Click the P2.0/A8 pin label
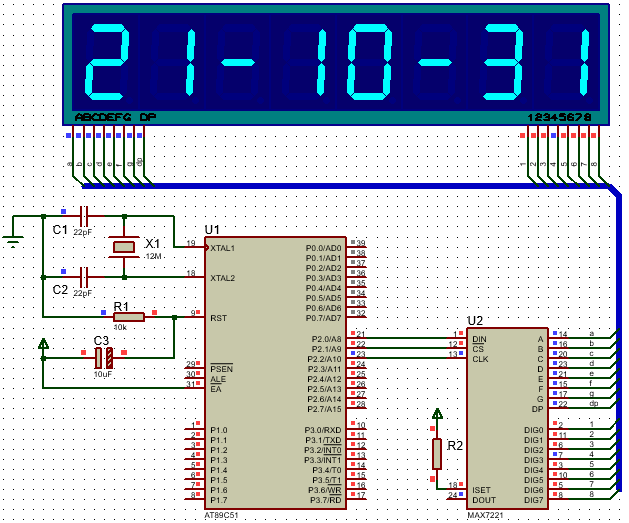This screenshot has height=523, width=629. pos(327,339)
